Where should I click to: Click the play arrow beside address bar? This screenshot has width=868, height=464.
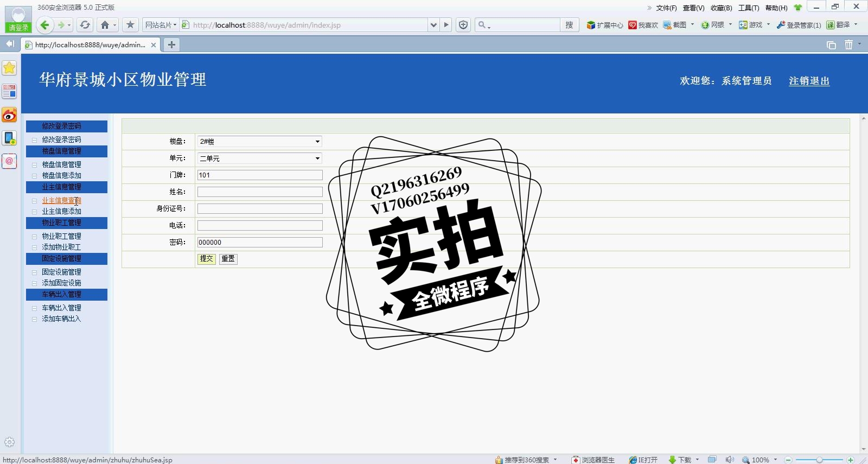click(x=446, y=25)
